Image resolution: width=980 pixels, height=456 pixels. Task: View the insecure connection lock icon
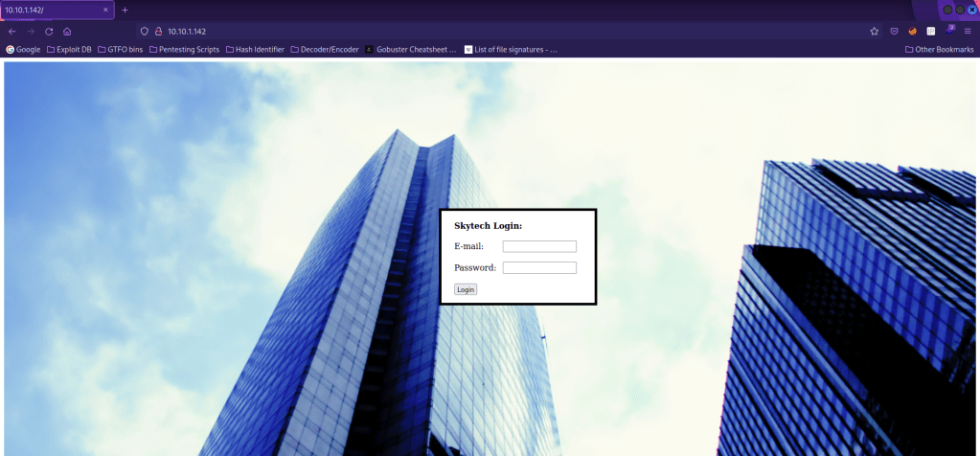(158, 31)
